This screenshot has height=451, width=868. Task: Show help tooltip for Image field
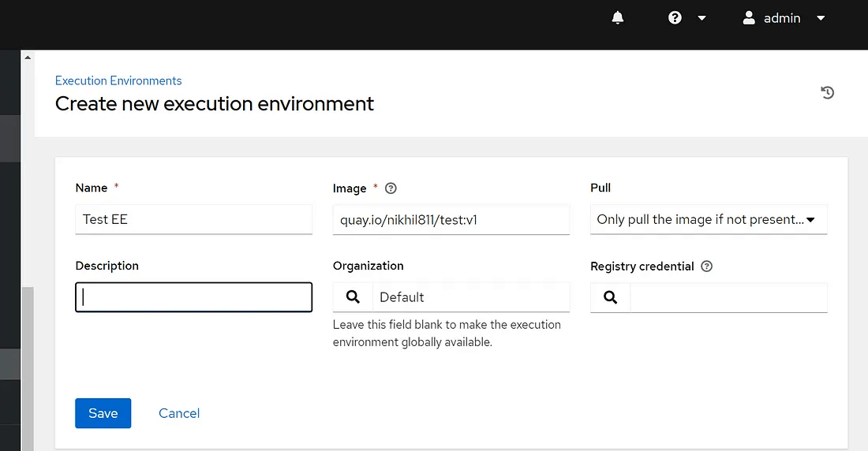tap(391, 188)
